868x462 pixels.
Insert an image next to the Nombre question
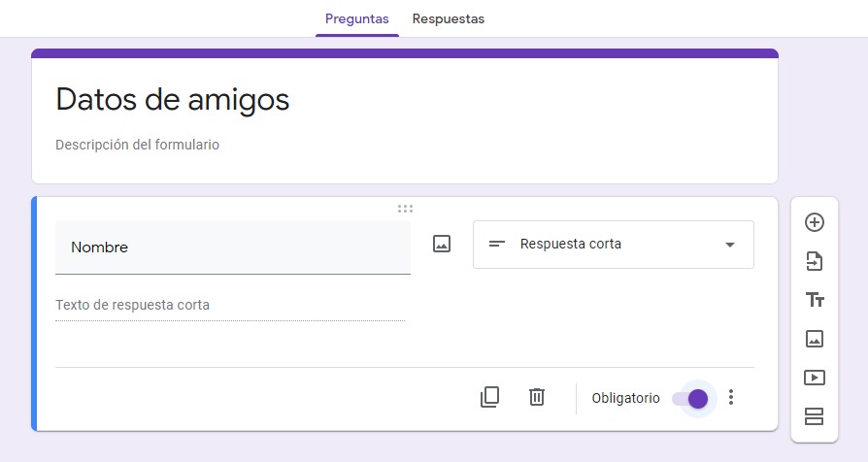click(442, 245)
